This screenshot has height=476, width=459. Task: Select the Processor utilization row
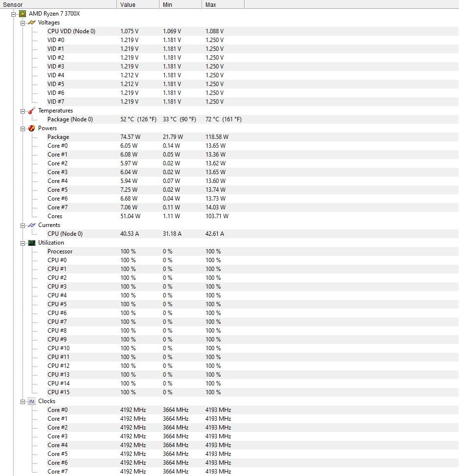click(x=252, y=251)
